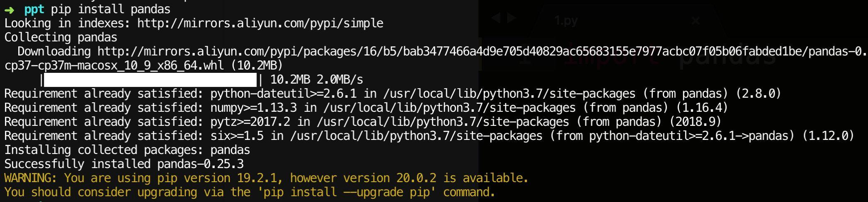Click the forward arrow beside the 1.py tab
This screenshot has width=868, height=202.
[512, 18]
